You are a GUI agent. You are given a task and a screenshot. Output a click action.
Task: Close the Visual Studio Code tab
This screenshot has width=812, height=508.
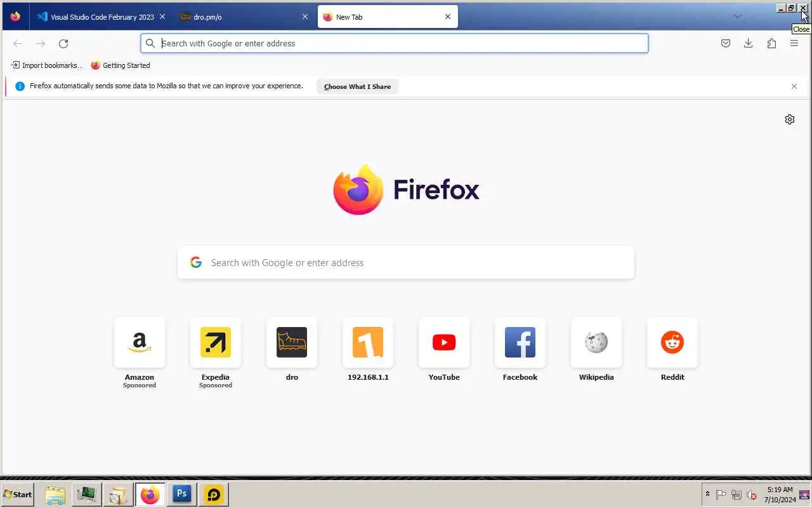(x=162, y=17)
